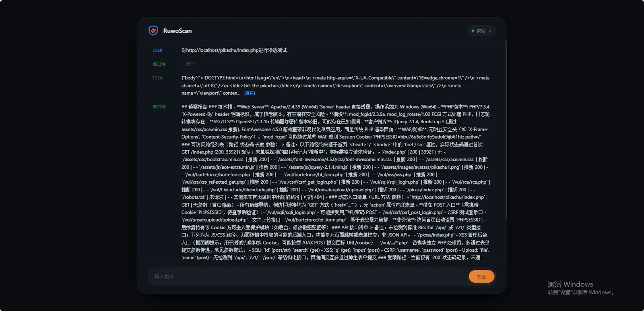Click the TOOL JSON body output text
644x311 pixels.
[x=335, y=85]
